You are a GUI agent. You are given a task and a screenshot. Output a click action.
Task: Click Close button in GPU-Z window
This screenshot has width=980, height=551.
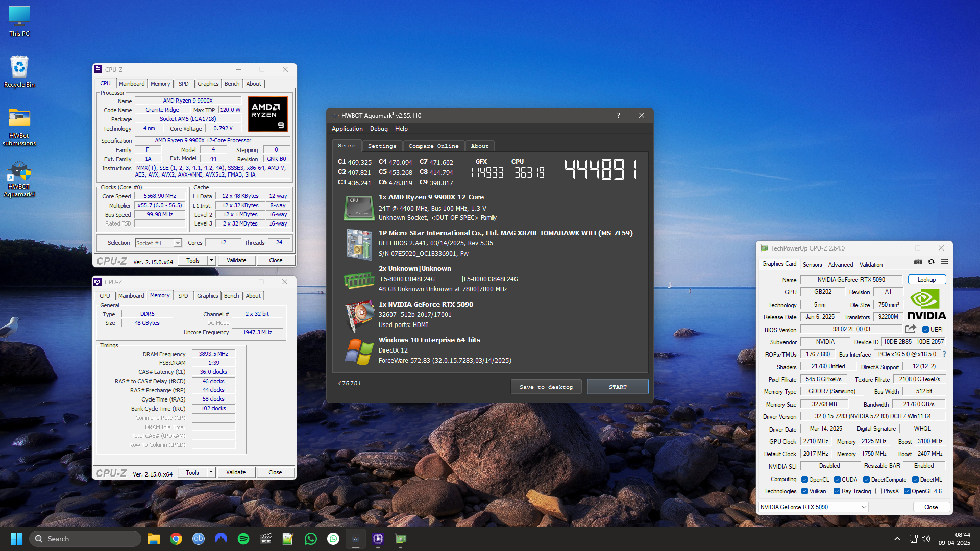(931, 507)
